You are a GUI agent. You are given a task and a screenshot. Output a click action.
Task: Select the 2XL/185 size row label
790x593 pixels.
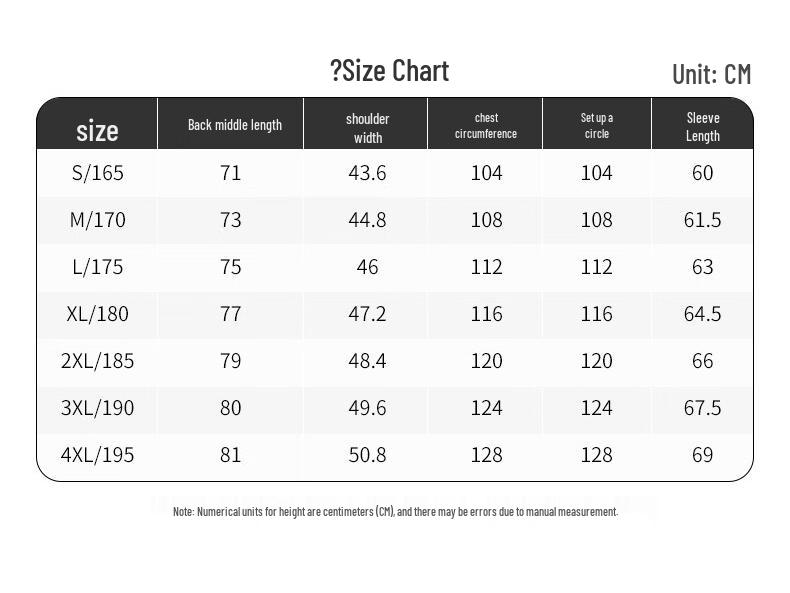pos(97,361)
